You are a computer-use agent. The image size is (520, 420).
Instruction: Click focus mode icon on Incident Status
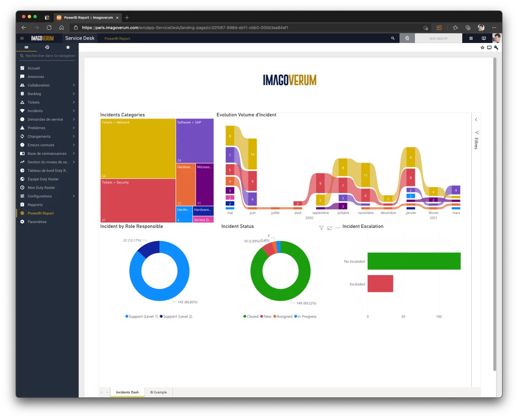(x=330, y=228)
